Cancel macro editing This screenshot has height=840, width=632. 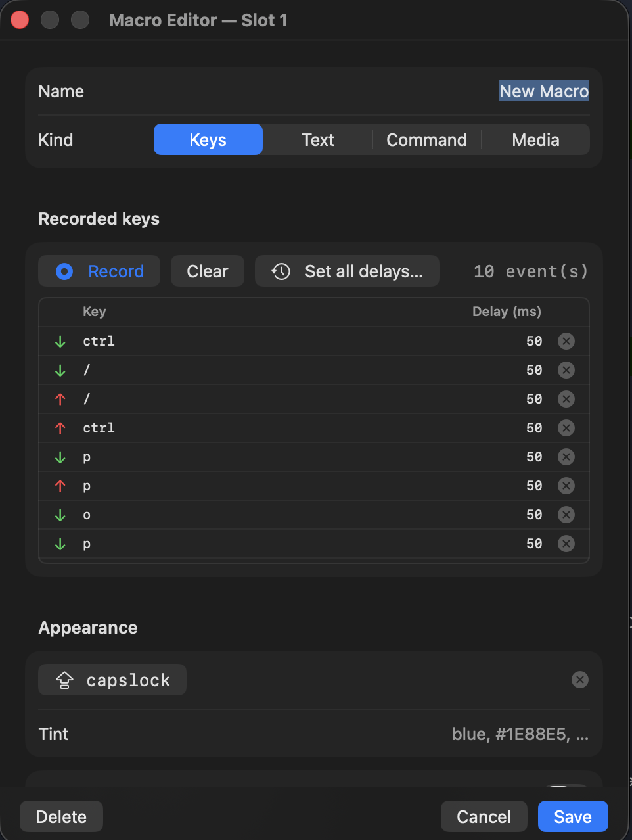click(484, 816)
